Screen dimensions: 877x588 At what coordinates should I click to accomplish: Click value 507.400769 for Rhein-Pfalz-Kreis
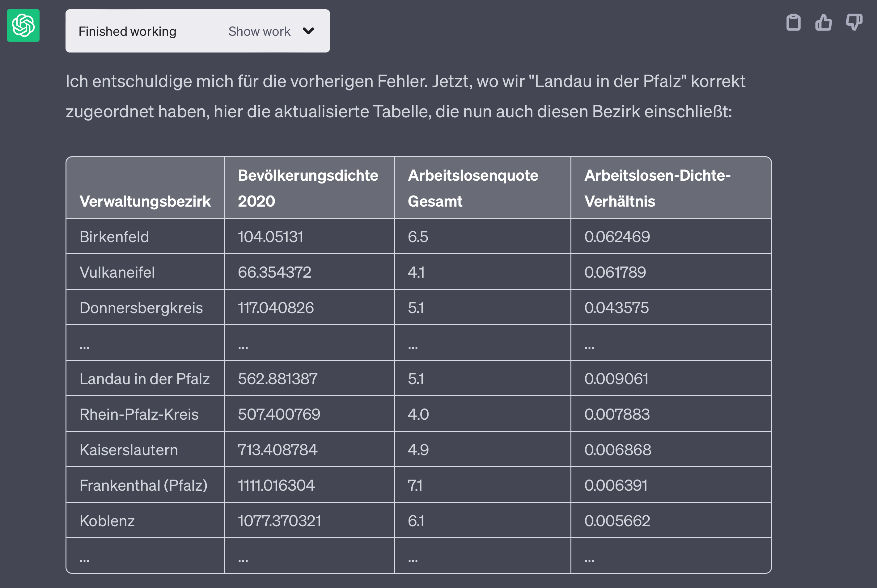tap(279, 414)
